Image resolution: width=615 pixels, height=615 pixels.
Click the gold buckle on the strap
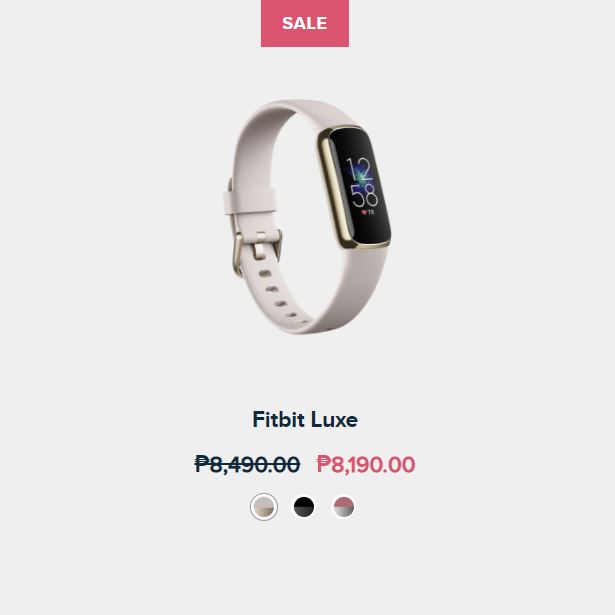coord(257,250)
